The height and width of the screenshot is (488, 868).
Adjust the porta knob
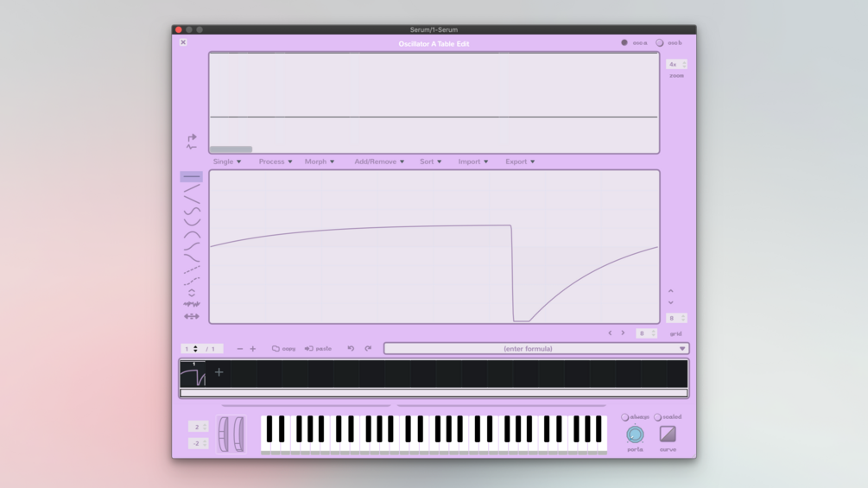[x=635, y=434]
